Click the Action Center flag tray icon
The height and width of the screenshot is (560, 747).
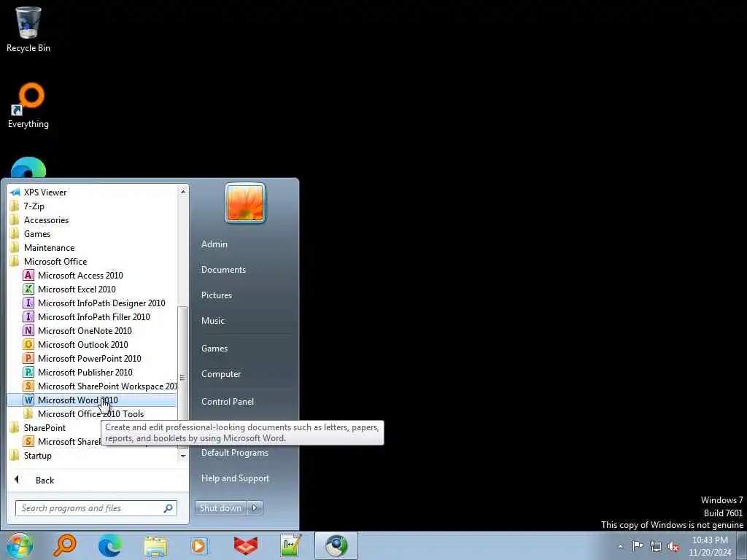[x=638, y=546]
